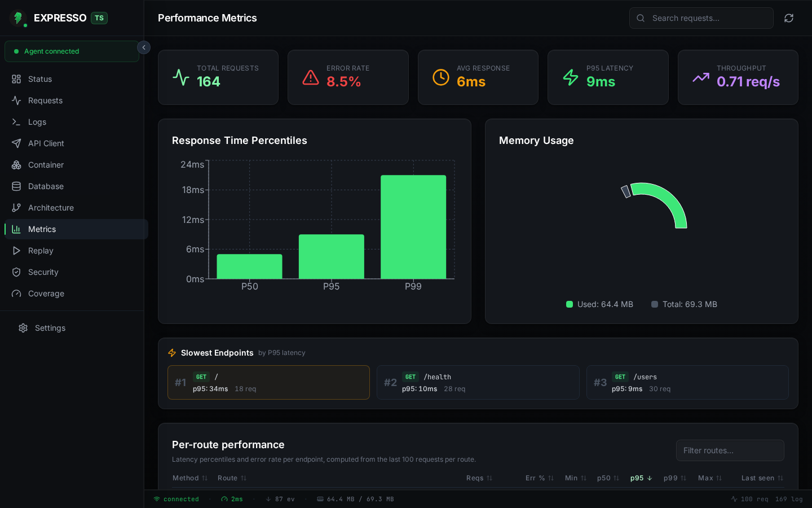812x508 pixels.
Task: Click the Error Rate warning triangle icon
Action: coord(311,77)
